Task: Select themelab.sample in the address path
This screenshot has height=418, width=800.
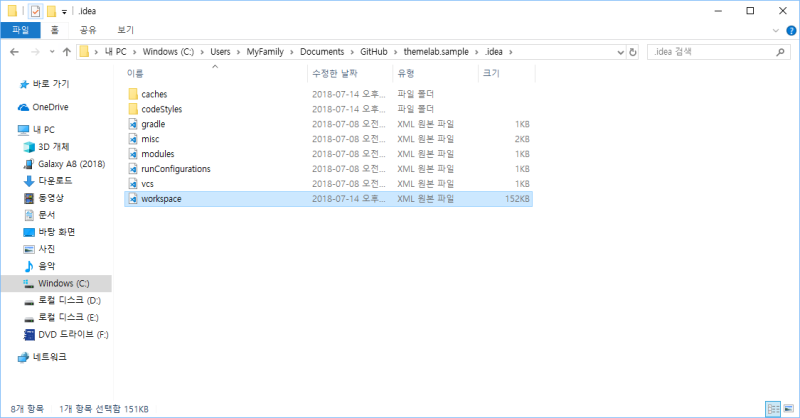Action: click(x=436, y=52)
